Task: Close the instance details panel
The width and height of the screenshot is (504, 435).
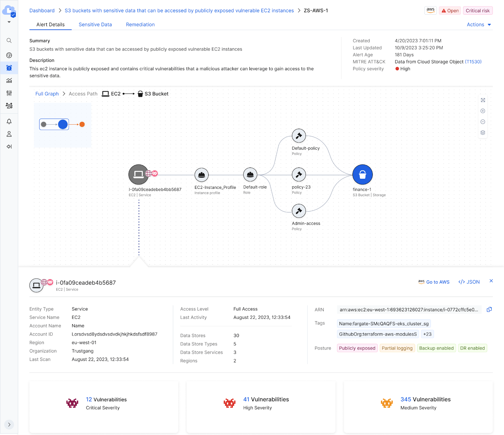Action: [491, 281]
